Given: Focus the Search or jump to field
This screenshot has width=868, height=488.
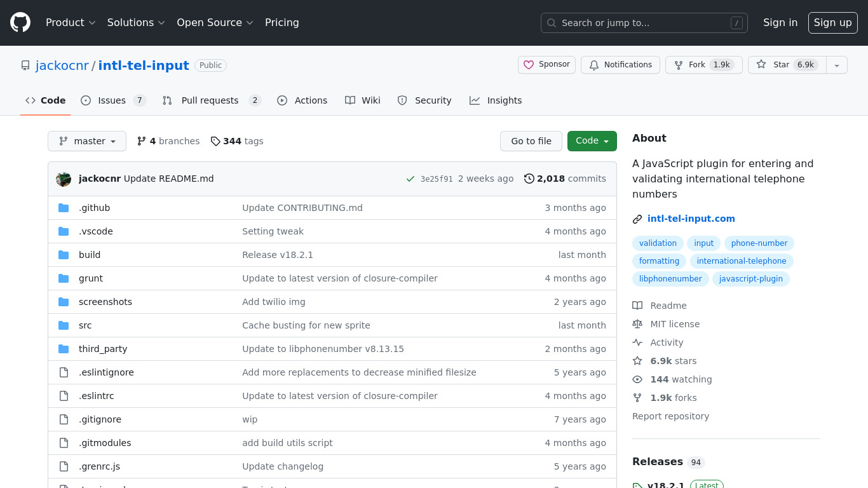Looking at the screenshot, I should point(644,23).
